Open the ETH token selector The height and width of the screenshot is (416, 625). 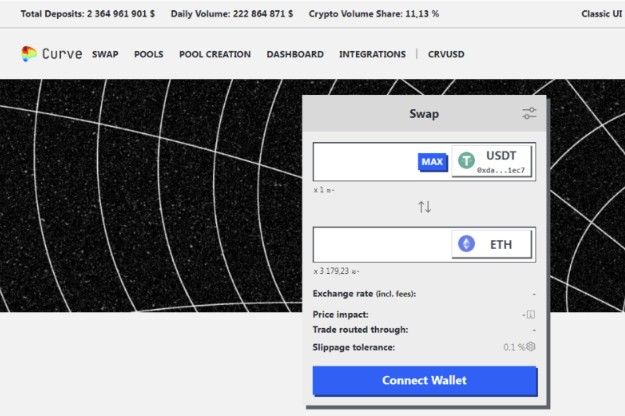tap(492, 244)
